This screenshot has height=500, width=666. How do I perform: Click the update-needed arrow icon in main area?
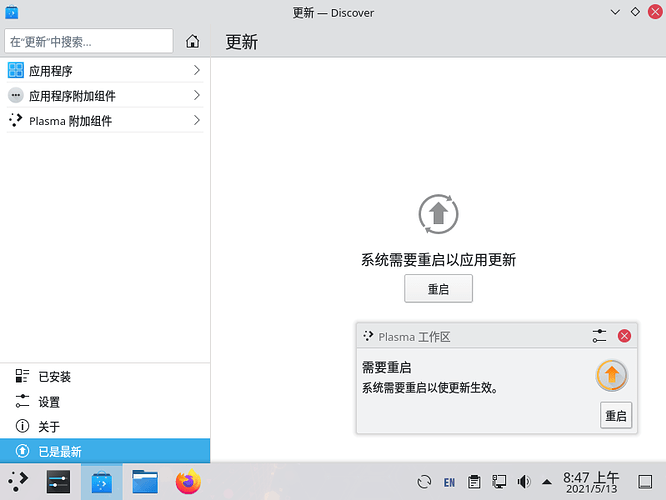(438, 214)
